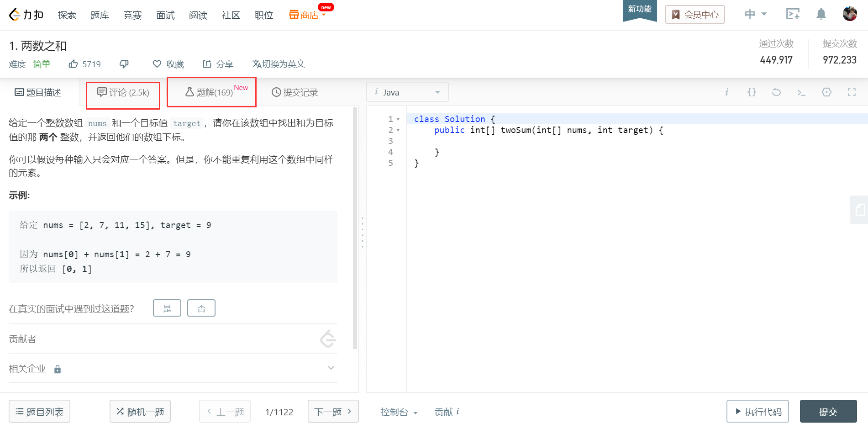The image size is (868, 429).
Task: Click the difficulty label 简单
Action: (42, 64)
